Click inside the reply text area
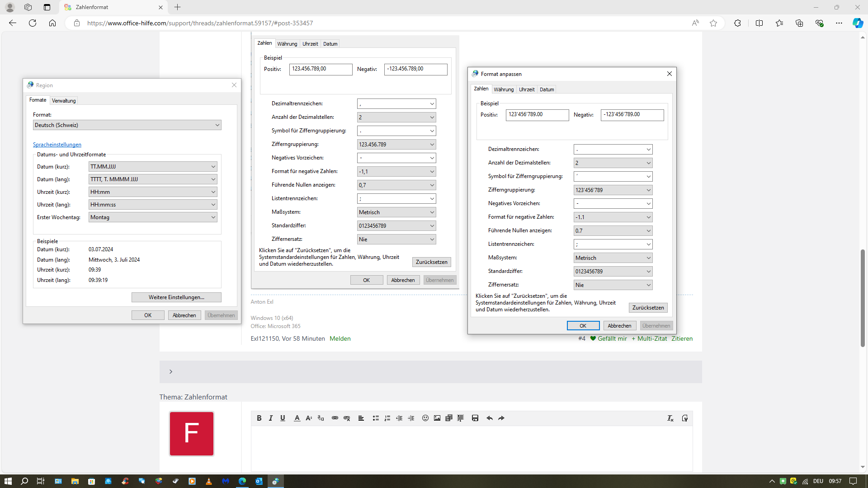The width and height of the screenshot is (868, 488). (472, 449)
